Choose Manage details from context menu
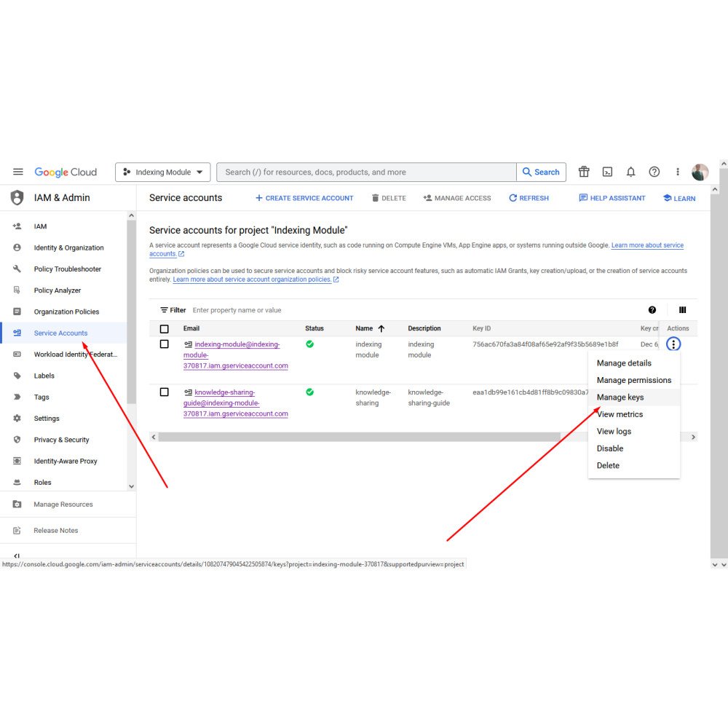728x728 pixels. (x=634, y=363)
